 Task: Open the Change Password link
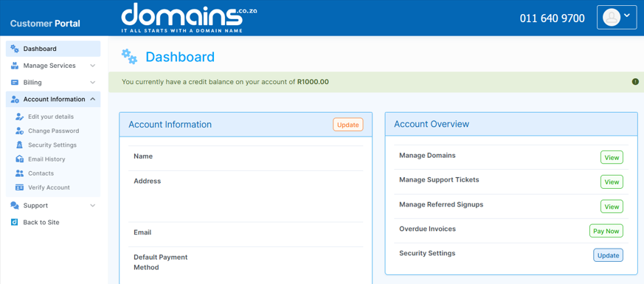(x=53, y=131)
